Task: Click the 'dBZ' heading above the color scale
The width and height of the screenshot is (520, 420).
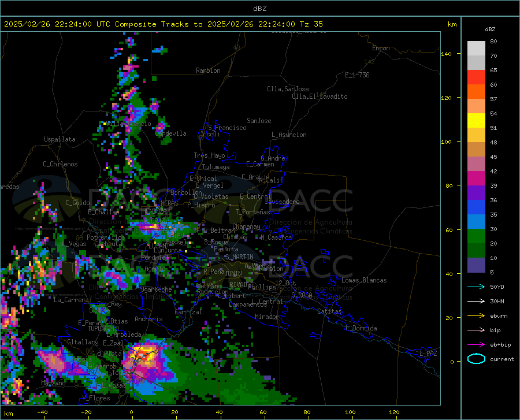Action: (x=490, y=29)
